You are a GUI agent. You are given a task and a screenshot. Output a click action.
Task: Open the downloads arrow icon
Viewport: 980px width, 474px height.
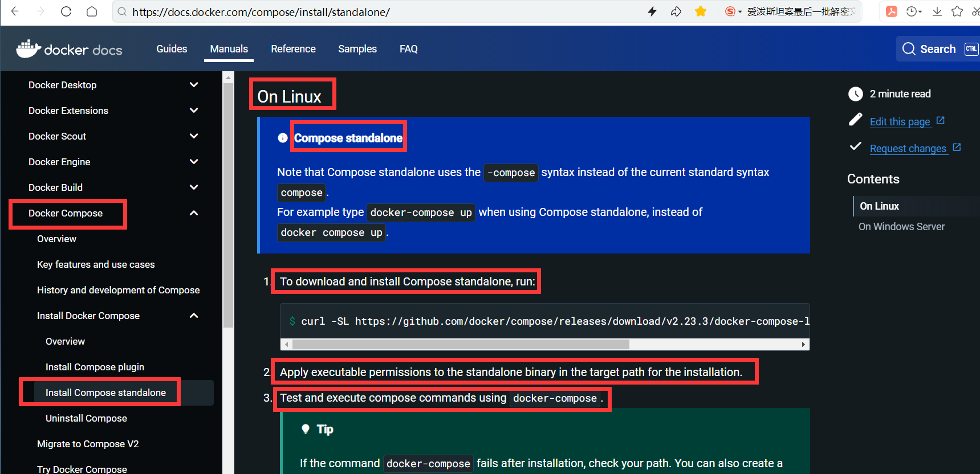click(x=937, y=11)
